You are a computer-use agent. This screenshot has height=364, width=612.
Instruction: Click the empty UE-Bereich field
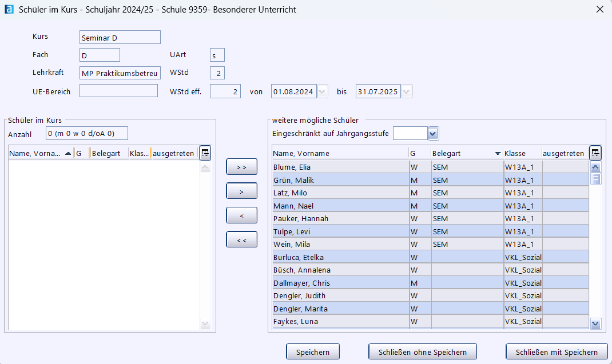click(118, 90)
